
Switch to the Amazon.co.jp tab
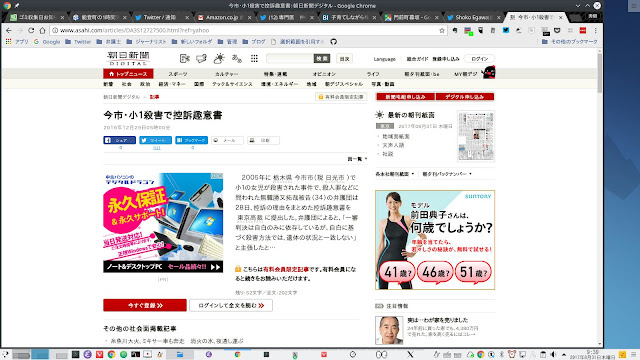tap(222, 17)
